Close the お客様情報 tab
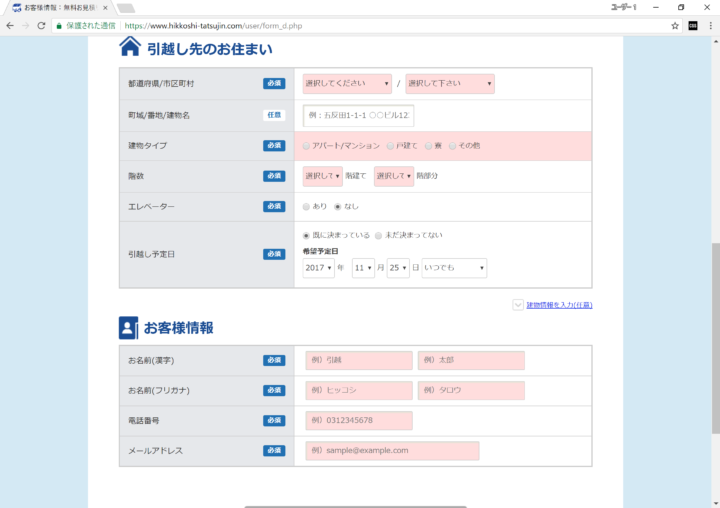The width and height of the screenshot is (720, 508). [x=105, y=8]
